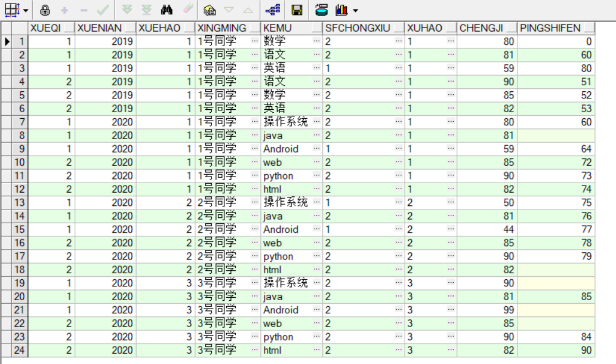Image resolution: width=616 pixels, height=364 pixels.
Task: Select the XUENIAN column header
Action: tap(105, 28)
